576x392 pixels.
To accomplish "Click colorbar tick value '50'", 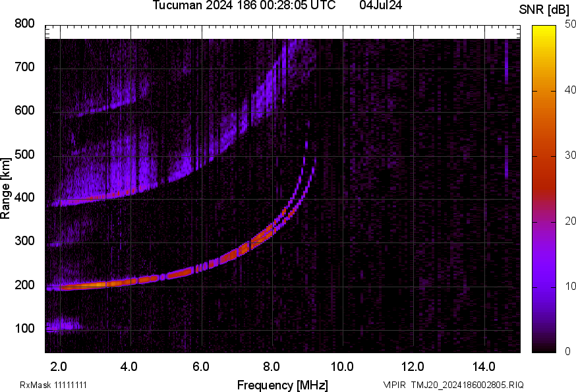I will pos(570,24).
